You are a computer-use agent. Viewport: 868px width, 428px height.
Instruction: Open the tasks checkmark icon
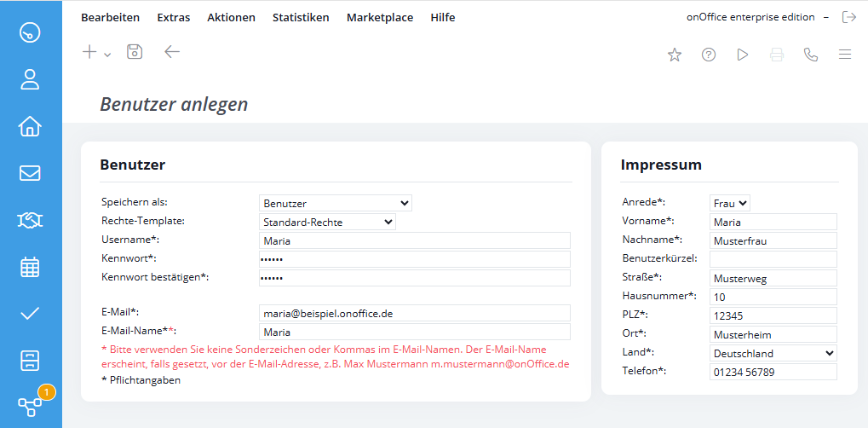pyautogui.click(x=30, y=313)
